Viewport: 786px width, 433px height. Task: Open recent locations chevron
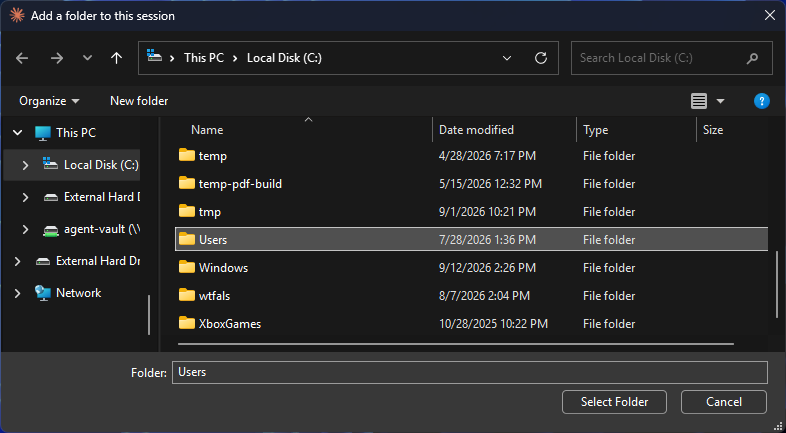[x=87, y=58]
